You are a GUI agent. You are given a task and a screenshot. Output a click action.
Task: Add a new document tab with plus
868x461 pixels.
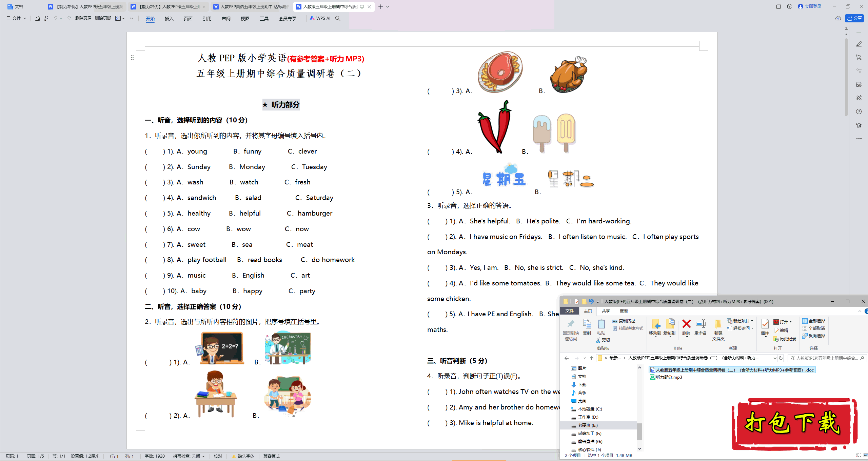(x=381, y=7)
